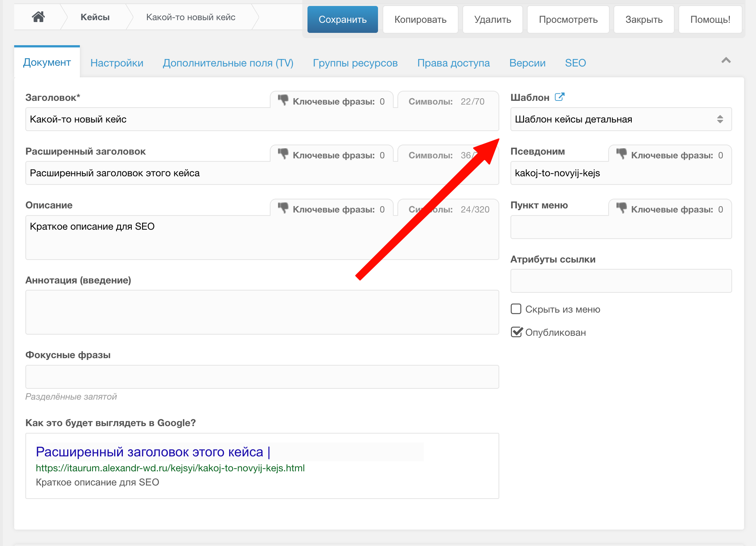Viewport: 756px width, 546px height.
Task: Click thumbs-down icon for Описание keywords
Action: (283, 208)
